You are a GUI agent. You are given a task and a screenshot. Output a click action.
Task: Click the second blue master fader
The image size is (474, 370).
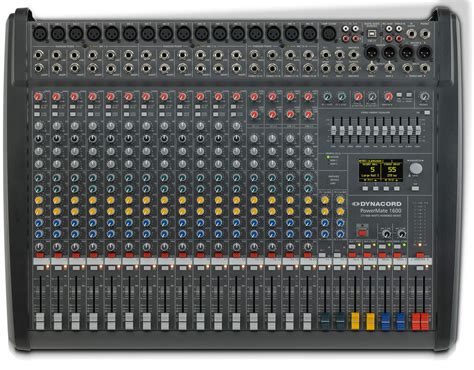(400, 321)
